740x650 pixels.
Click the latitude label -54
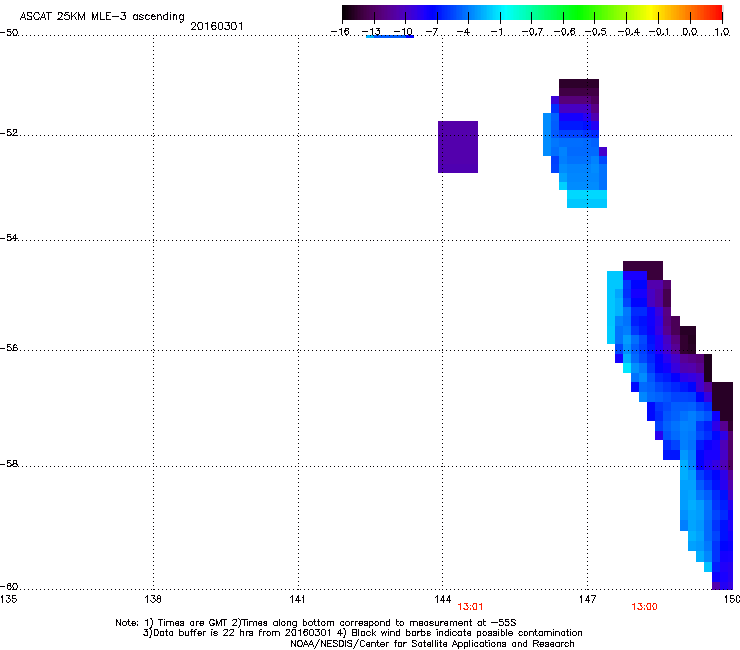point(9,237)
